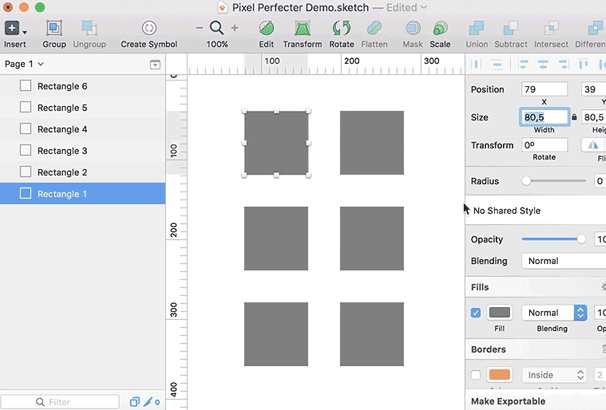Click the Group toolbar icon
The height and width of the screenshot is (410, 606).
click(54, 28)
